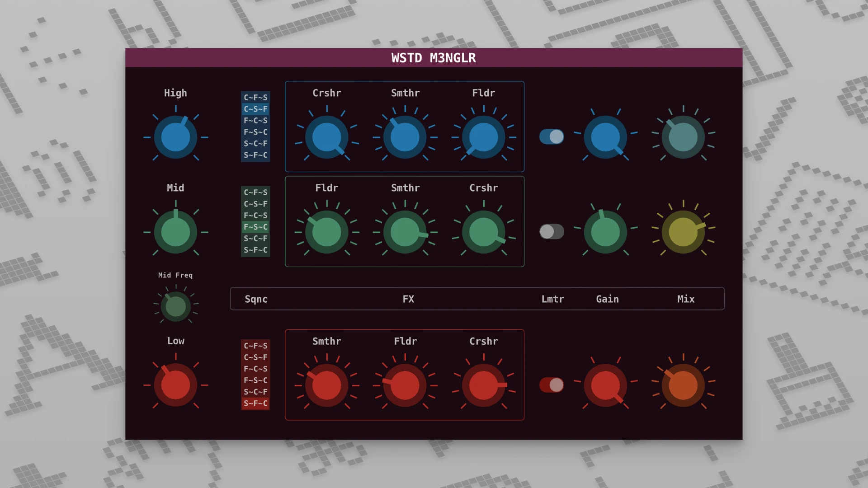This screenshot has height=488, width=868.
Task: Click the FX column header
Action: tap(408, 299)
